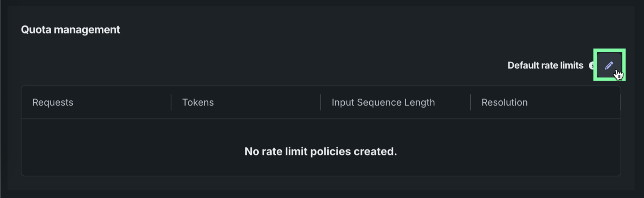
Task: Click the divider after the Tokens column
Action: [x=321, y=102]
